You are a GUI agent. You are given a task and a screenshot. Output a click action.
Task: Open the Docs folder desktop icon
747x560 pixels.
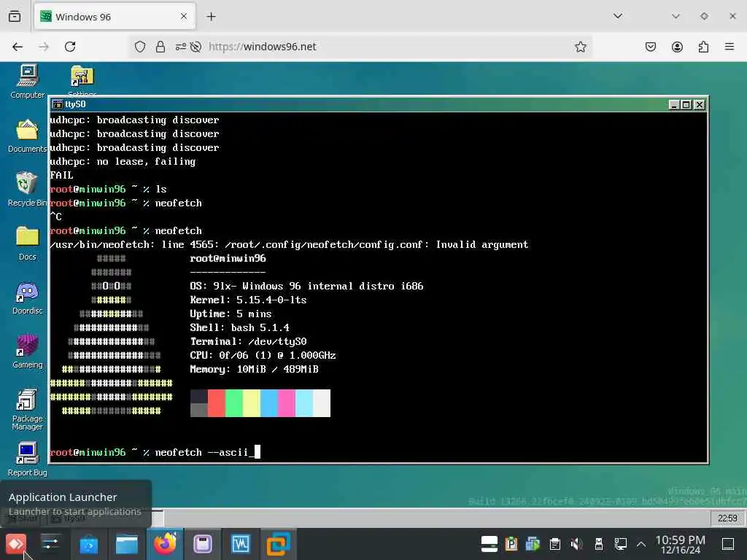tap(27, 243)
